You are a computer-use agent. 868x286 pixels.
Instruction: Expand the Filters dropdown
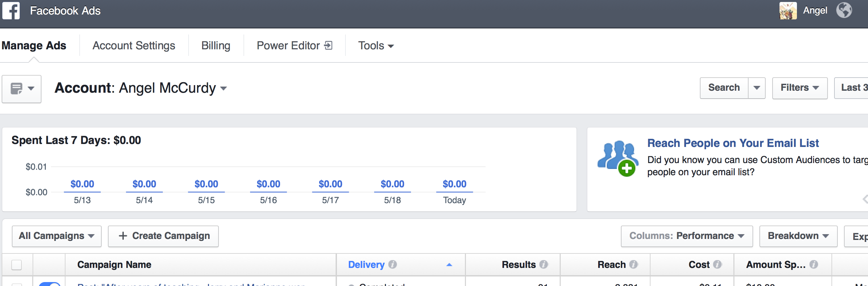(800, 88)
